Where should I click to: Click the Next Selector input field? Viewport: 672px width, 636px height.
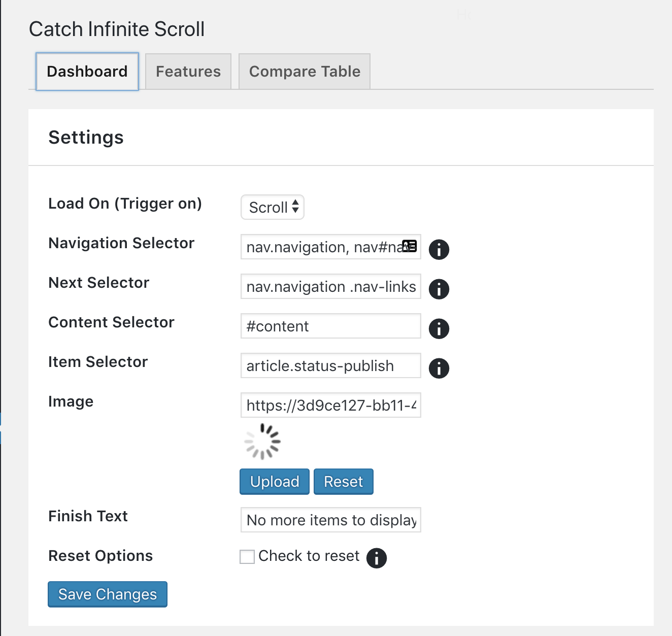point(331,287)
